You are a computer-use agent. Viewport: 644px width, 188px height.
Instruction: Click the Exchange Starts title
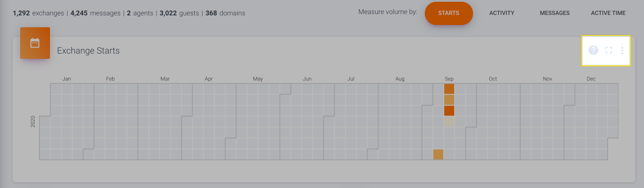click(88, 51)
